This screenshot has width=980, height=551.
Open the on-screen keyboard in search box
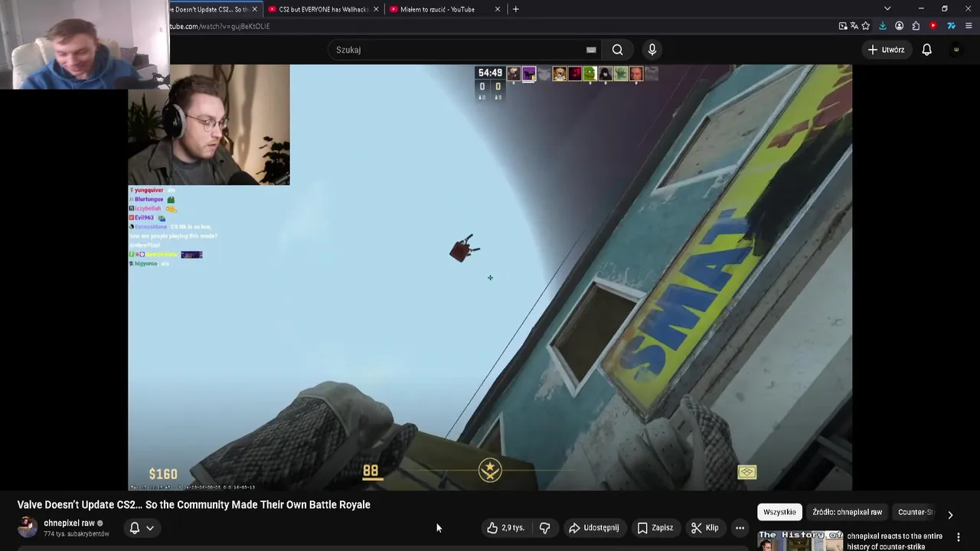click(591, 50)
